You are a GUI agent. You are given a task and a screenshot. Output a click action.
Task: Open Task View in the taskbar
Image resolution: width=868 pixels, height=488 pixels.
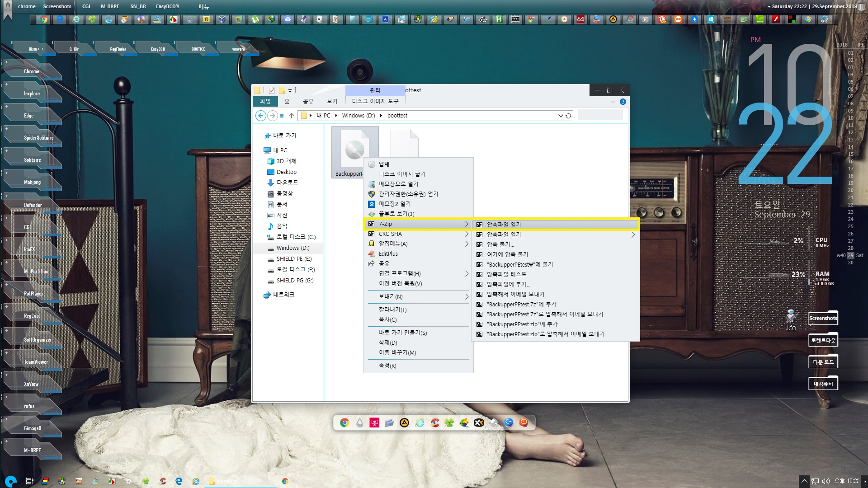click(30, 481)
